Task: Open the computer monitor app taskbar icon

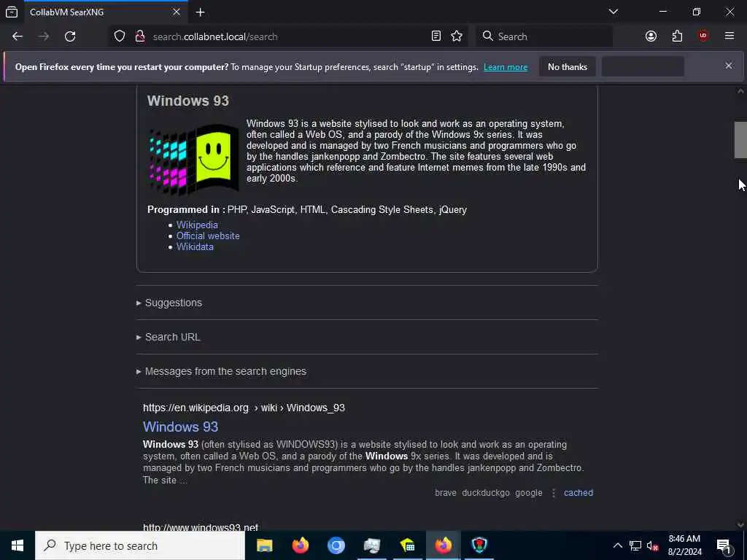Action: [x=371, y=545]
